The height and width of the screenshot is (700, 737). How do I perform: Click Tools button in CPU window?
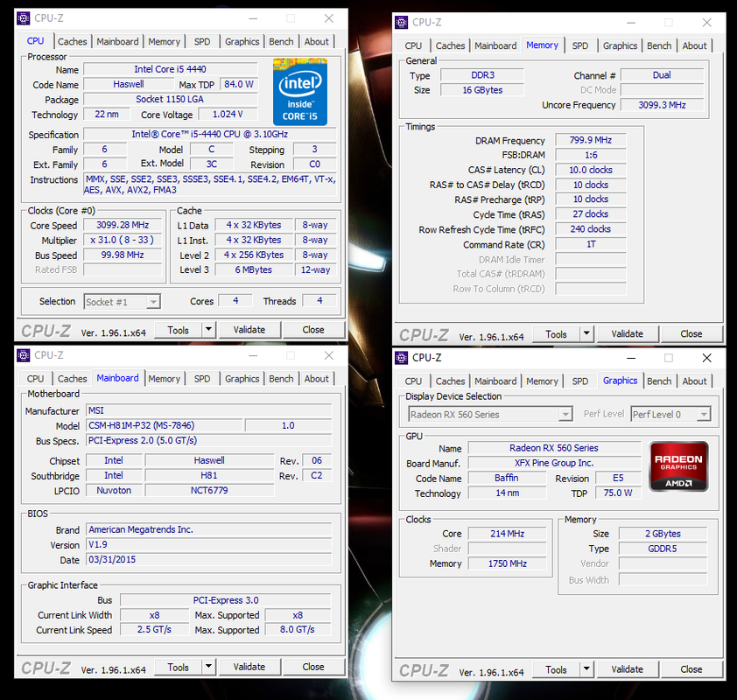coord(179,330)
